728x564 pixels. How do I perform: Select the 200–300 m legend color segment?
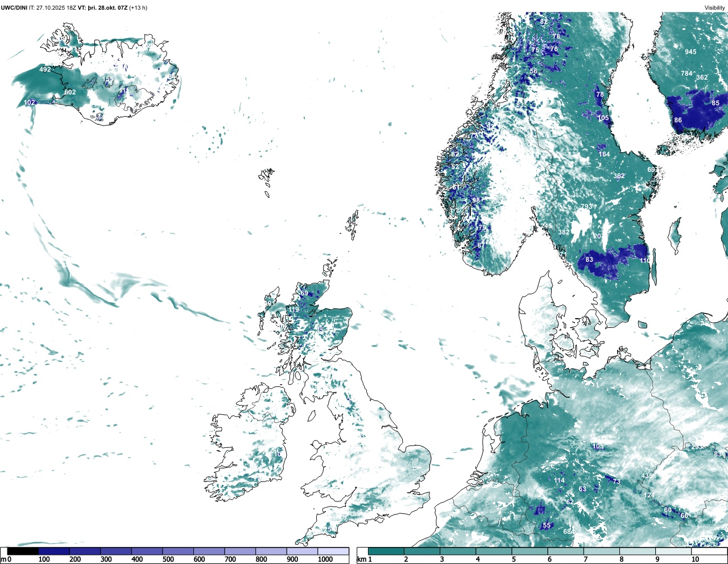(x=85, y=551)
